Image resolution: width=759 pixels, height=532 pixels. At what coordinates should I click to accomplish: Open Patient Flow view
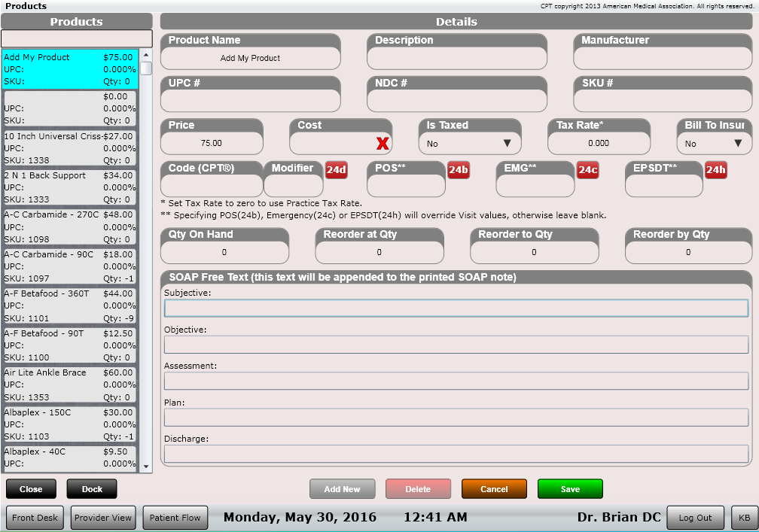[175, 518]
